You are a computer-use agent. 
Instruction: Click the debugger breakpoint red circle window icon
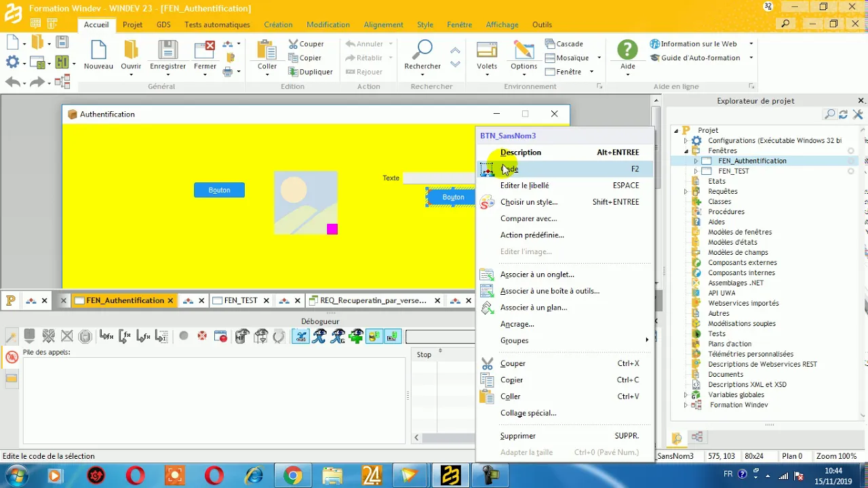pos(220,336)
